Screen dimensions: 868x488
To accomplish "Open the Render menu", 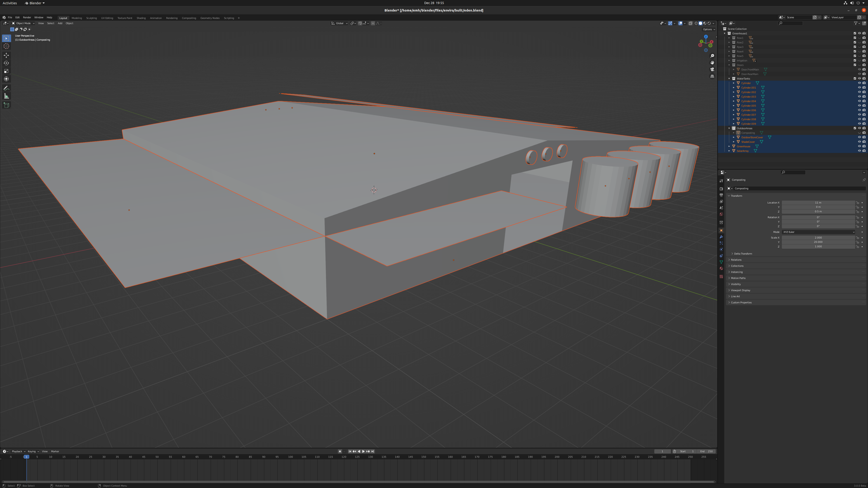I will pos(27,18).
